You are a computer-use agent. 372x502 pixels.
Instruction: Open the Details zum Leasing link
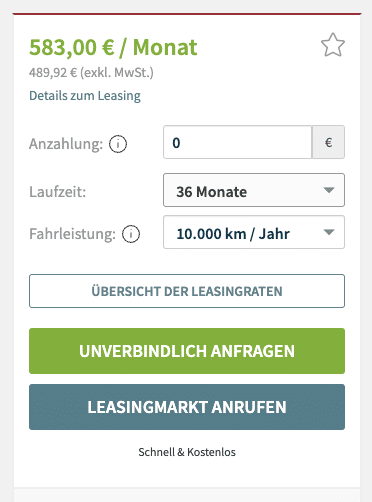85,96
